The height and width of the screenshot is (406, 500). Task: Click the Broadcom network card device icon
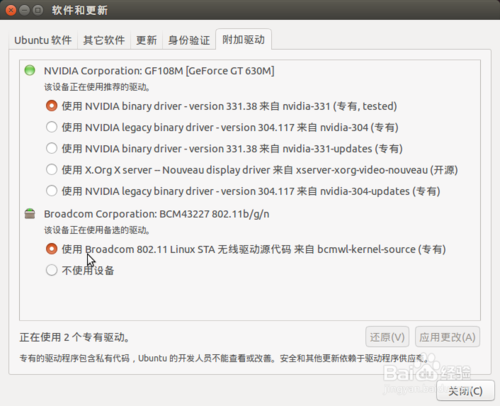tap(30, 214)
